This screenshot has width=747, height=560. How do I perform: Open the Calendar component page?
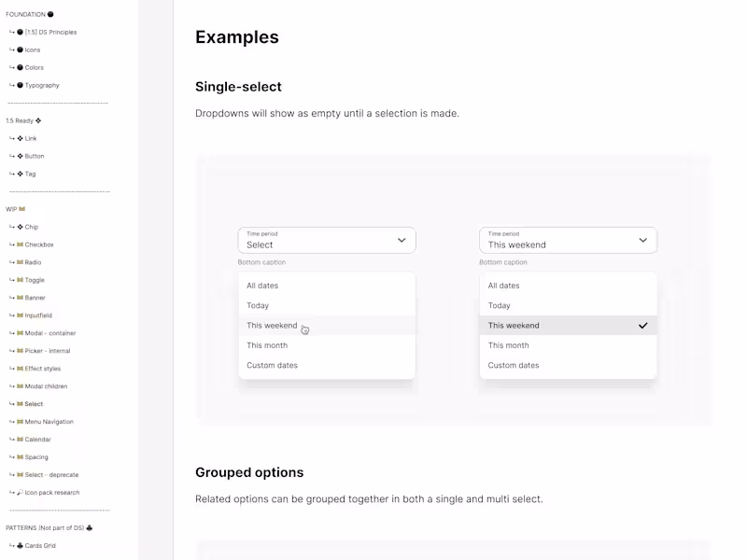coord(40,439)
